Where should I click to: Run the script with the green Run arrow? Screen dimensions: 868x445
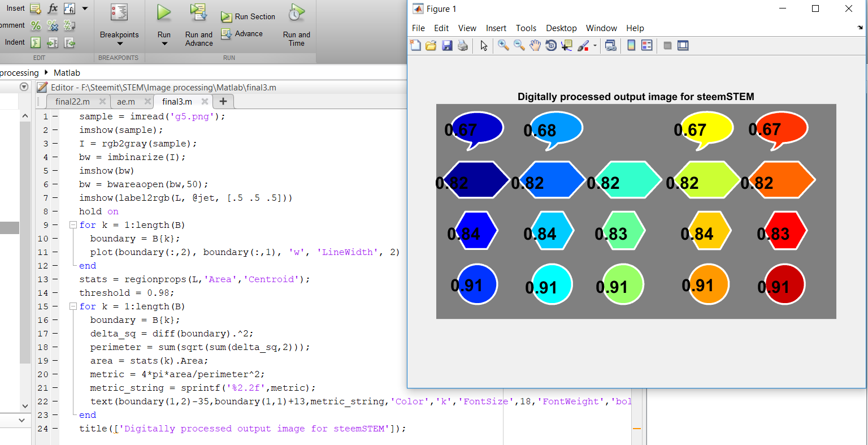[x=164, y=14]
